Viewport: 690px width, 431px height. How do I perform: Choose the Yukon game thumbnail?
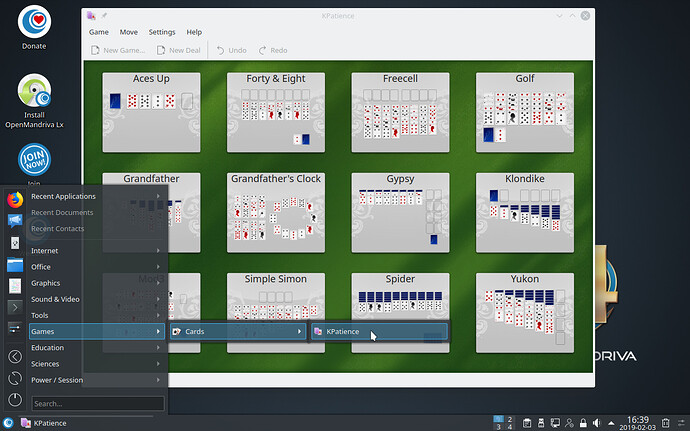[x=525, y=313]
